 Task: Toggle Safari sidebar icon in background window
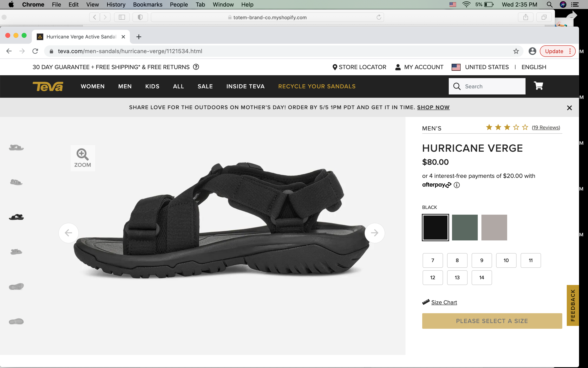(122, 17)
